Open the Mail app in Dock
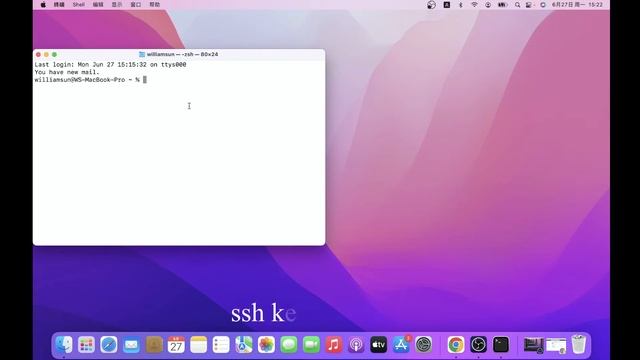640x360 pixels. coord(131,345)
